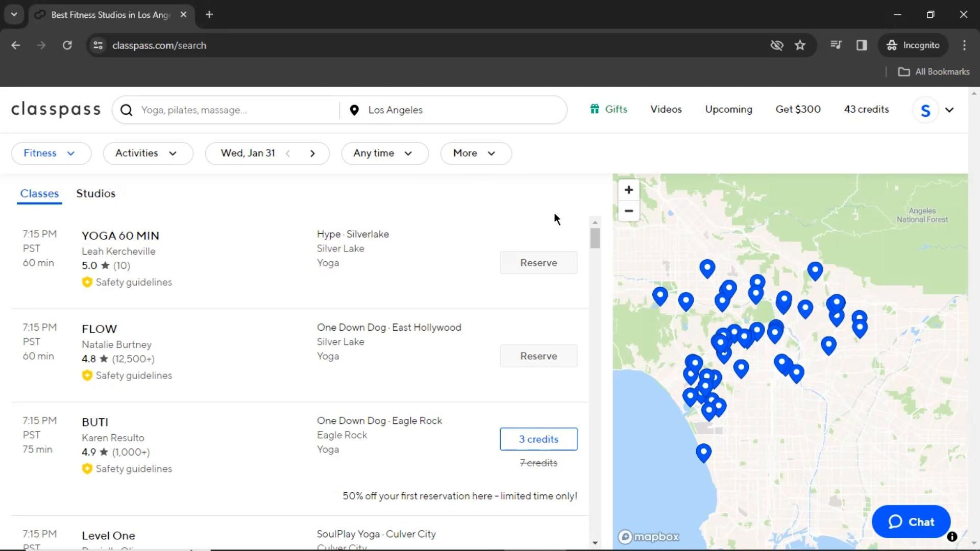The width and height of the screenshot is (980, 551).
Task: Zoom out on the map
Action: [x=629, y=211]
